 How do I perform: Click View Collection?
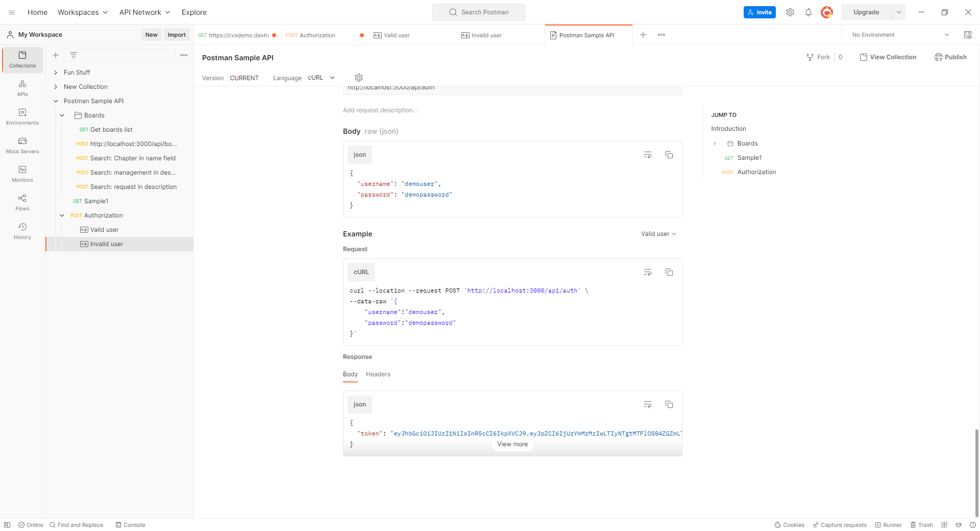coord(888,57)
